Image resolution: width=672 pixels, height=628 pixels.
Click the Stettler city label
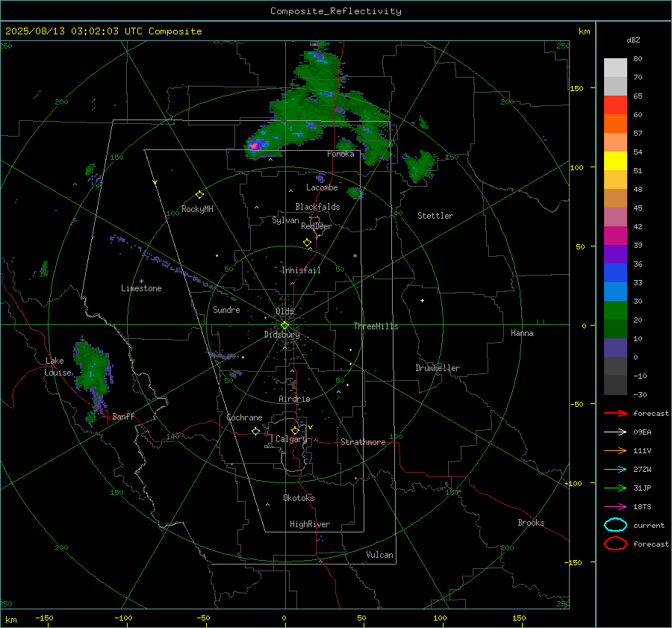coord(435,216)
